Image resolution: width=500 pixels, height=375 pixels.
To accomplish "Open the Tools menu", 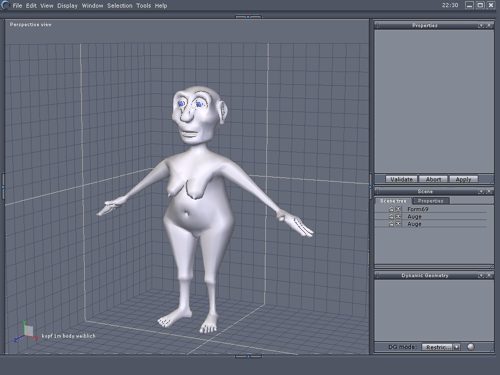I will tap(143, 6).
